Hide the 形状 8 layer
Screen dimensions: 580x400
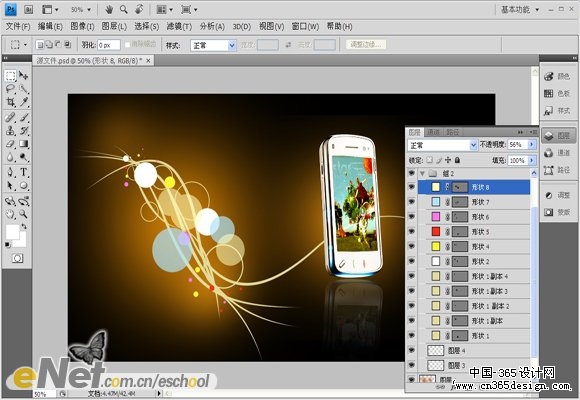coord(411,187)
